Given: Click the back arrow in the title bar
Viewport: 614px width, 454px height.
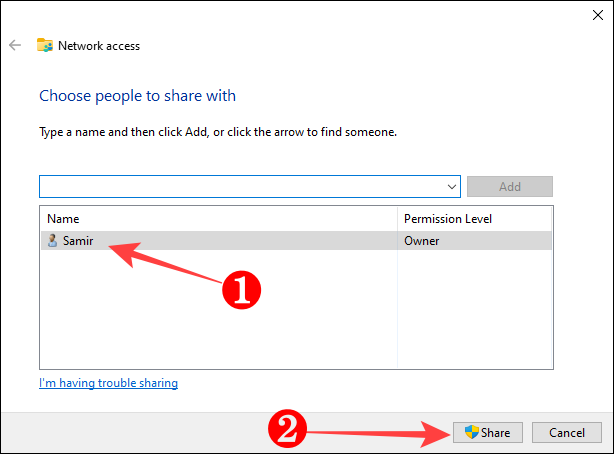Looking at the screenshot, I should click(x=15, y=45).
